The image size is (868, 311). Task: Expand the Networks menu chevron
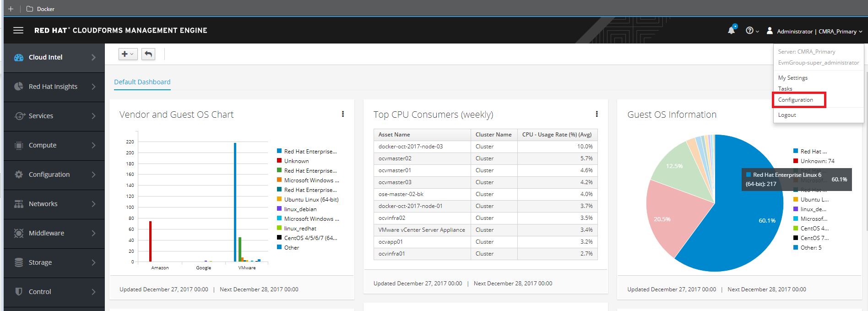pyautogui.click(x=93, y=204)
